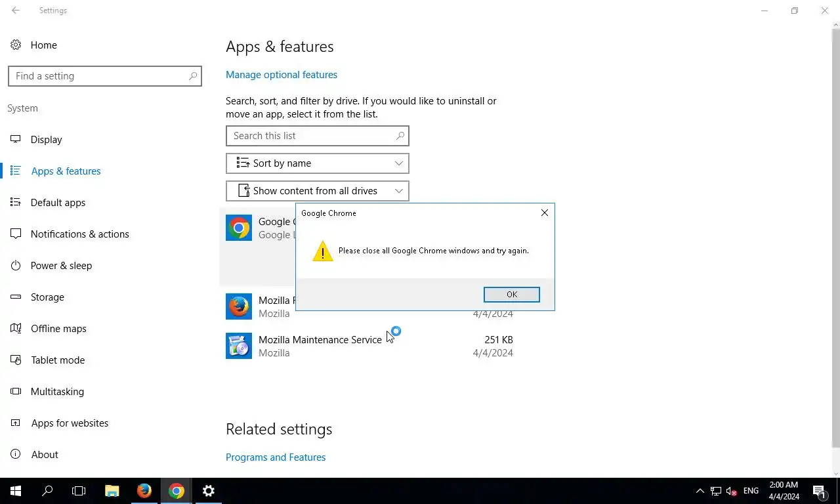Expand the Sort by name dropdown
This screenshot has width=840, height=504.
click(x=317, y=163)
